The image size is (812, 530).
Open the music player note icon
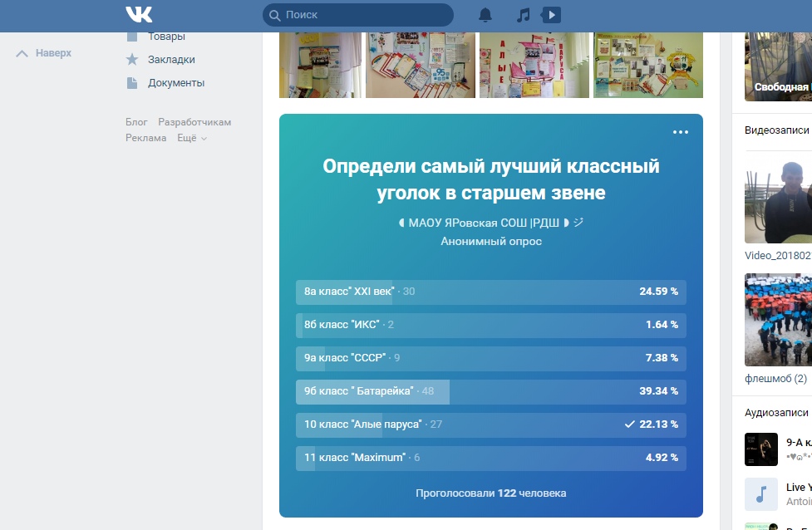coord(523,15)
